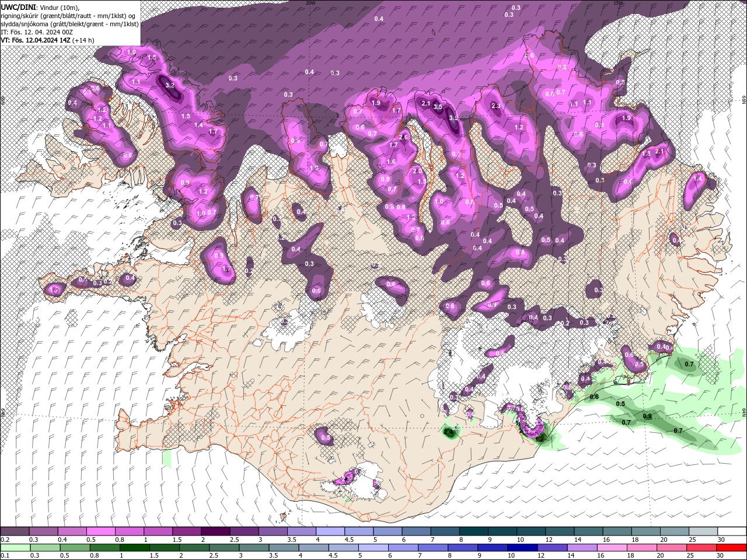Click the 'slydda/snjókoma (grátt/bleikt/grænt - mm/1klst)' line
Image resolution: width=747 pixels, height=560 pixels.
tap(69, 24)
